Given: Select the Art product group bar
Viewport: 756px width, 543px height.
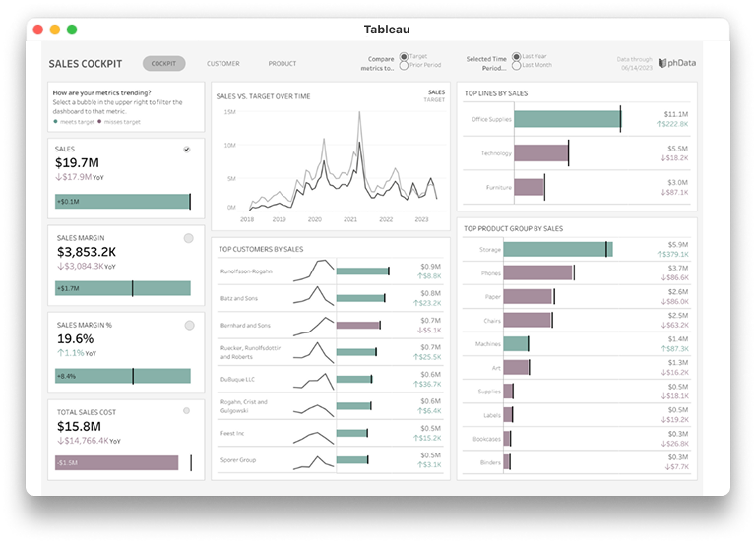Looking at the screenshot, I should tap(517, 367).
